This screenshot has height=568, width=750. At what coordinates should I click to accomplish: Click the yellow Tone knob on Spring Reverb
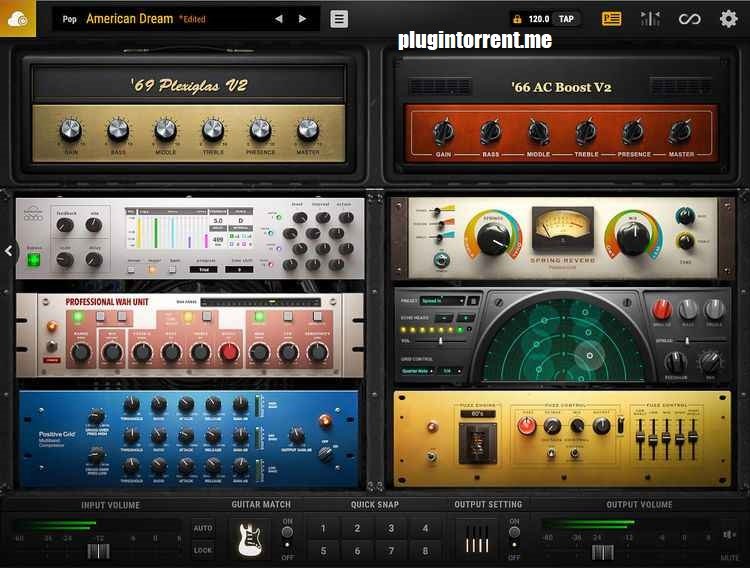click(x=685, y=241)
